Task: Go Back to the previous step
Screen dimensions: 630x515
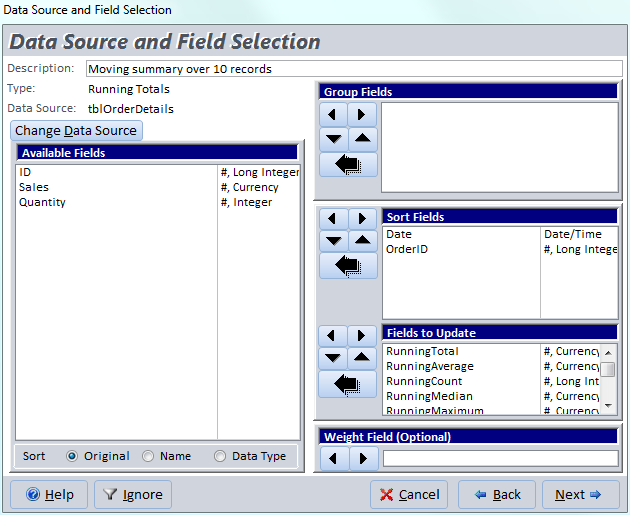Action: [x=497, y=495]
